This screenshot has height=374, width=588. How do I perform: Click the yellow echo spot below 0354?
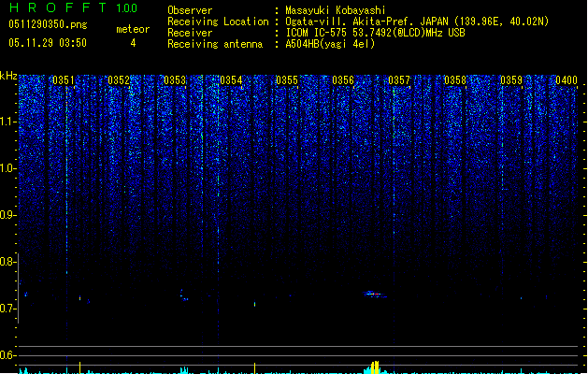coord(254,304)
